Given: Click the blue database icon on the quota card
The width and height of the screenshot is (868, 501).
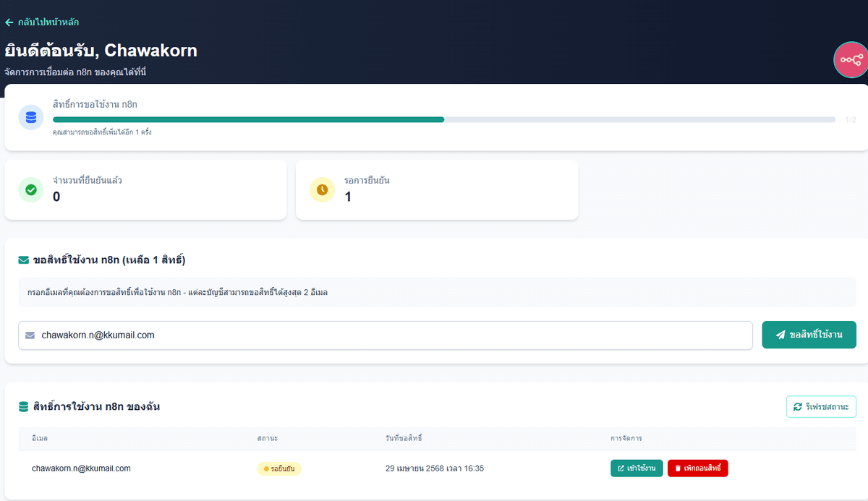Looking at the screenshot, I should tap(30, 117).
